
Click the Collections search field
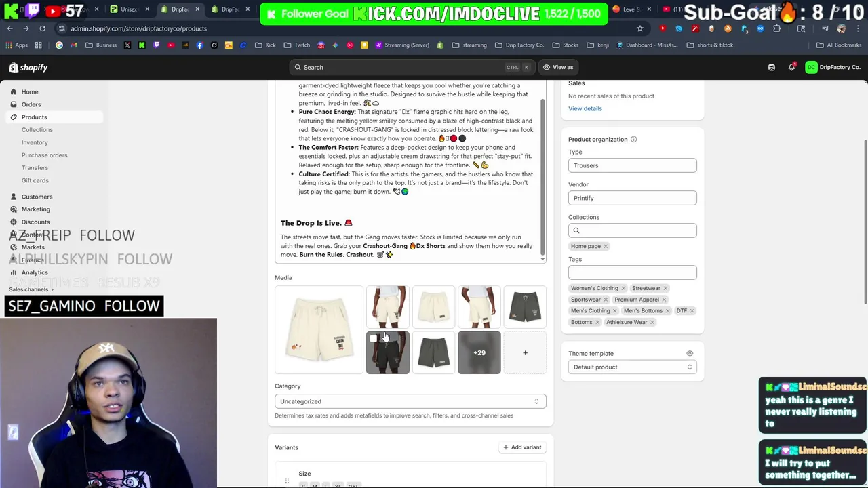[632, 230]
